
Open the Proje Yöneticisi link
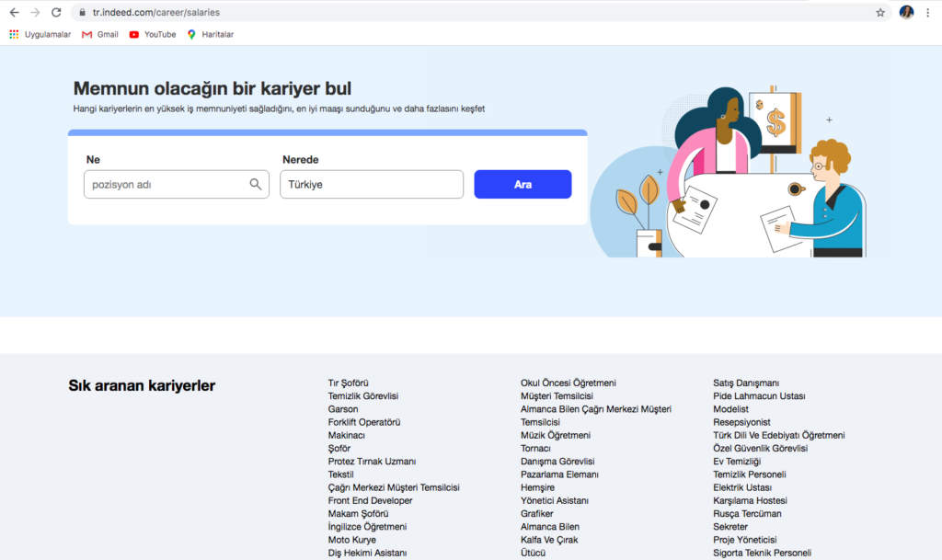point(745,540)
